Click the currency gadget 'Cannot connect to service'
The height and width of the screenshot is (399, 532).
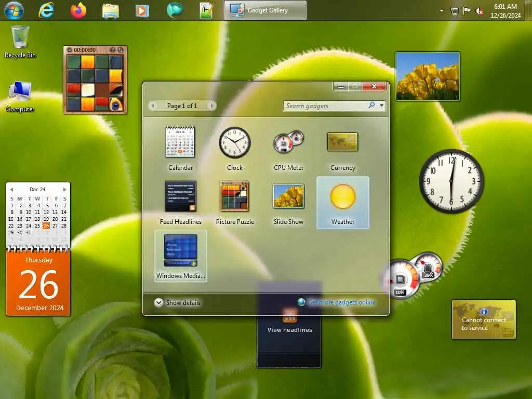[484, 320]
